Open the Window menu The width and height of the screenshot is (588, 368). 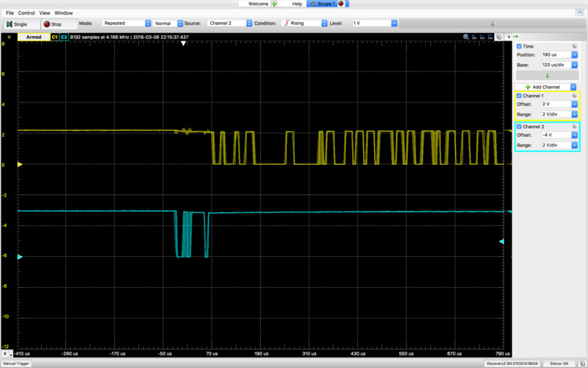click(64, 13)
